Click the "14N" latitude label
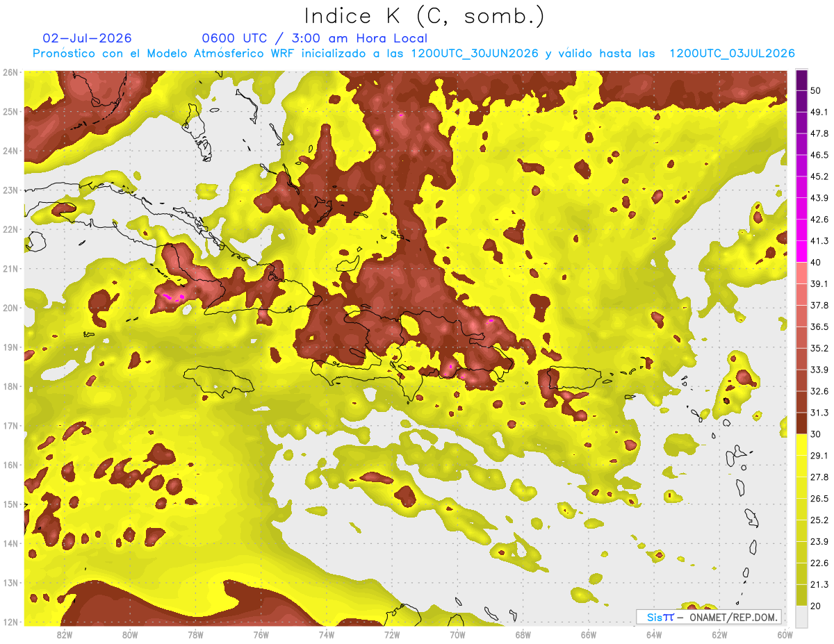 click(10, 543)
